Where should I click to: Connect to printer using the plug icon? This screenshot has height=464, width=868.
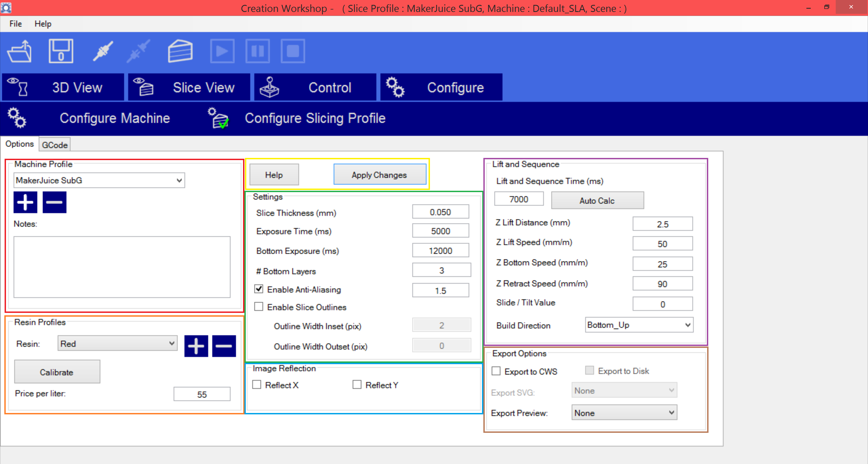click(x=103, y=51)
